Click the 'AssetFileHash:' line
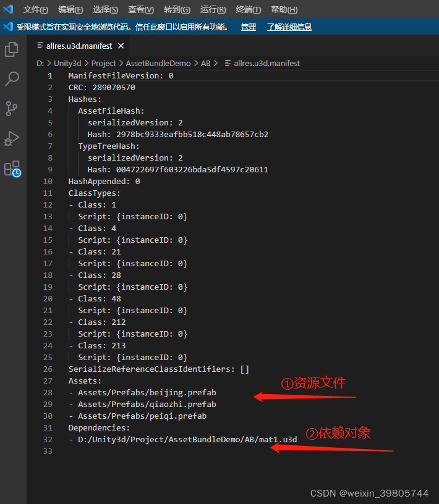Image resolution: width=439 pixels, height=504 pixels. click(111, 111)
